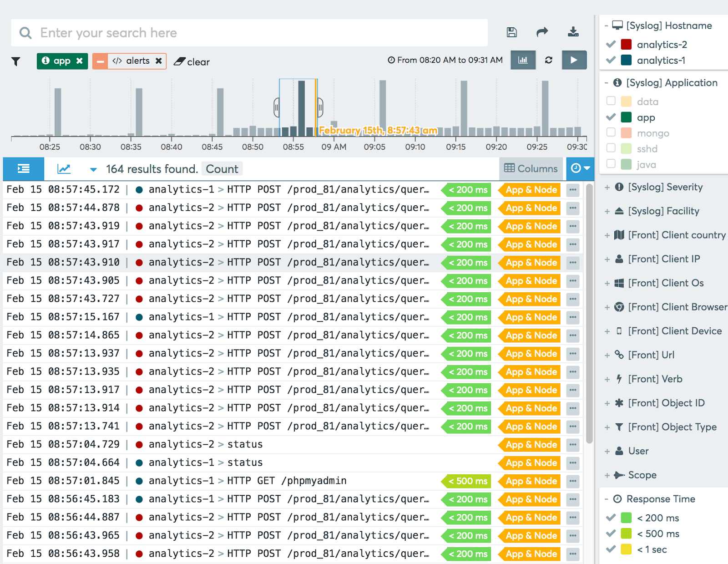Switch to the log list view

24,169
